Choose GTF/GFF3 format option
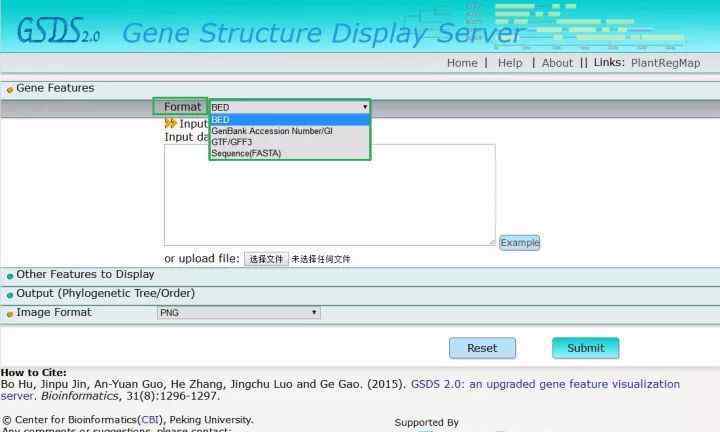 [289, 142]
